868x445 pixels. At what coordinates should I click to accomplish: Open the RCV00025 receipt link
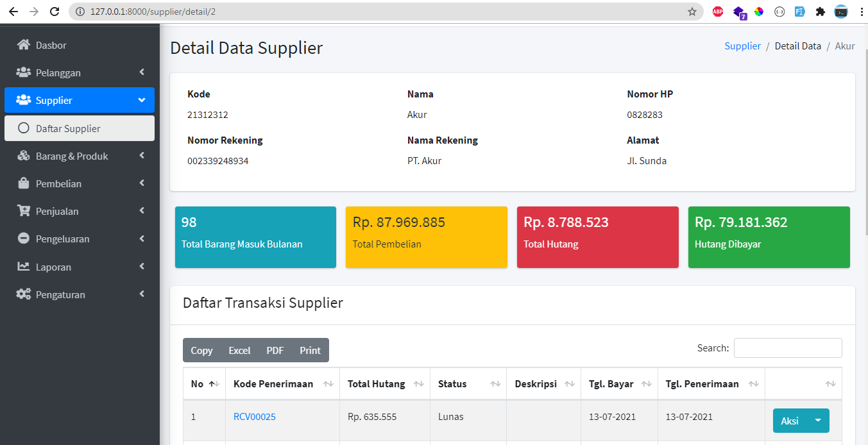pos(255,417)
